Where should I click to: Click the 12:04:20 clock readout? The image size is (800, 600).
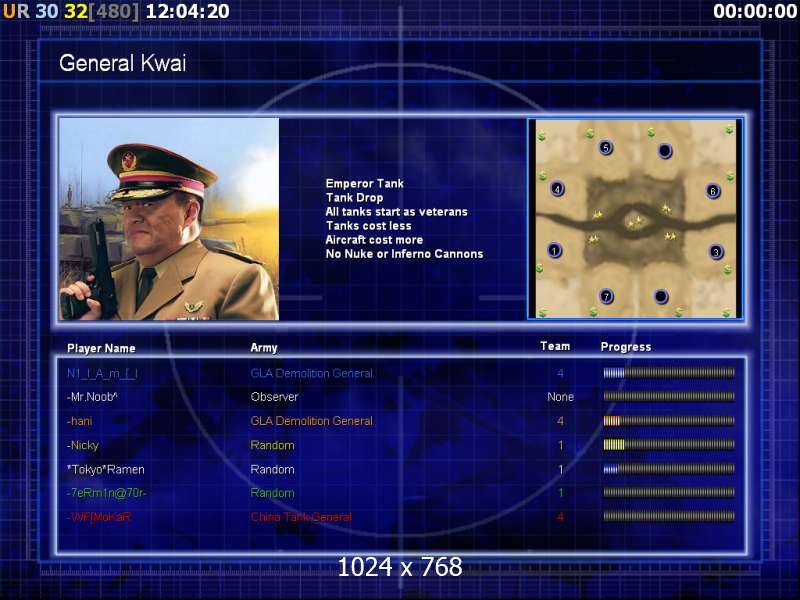tap(187, 11)
